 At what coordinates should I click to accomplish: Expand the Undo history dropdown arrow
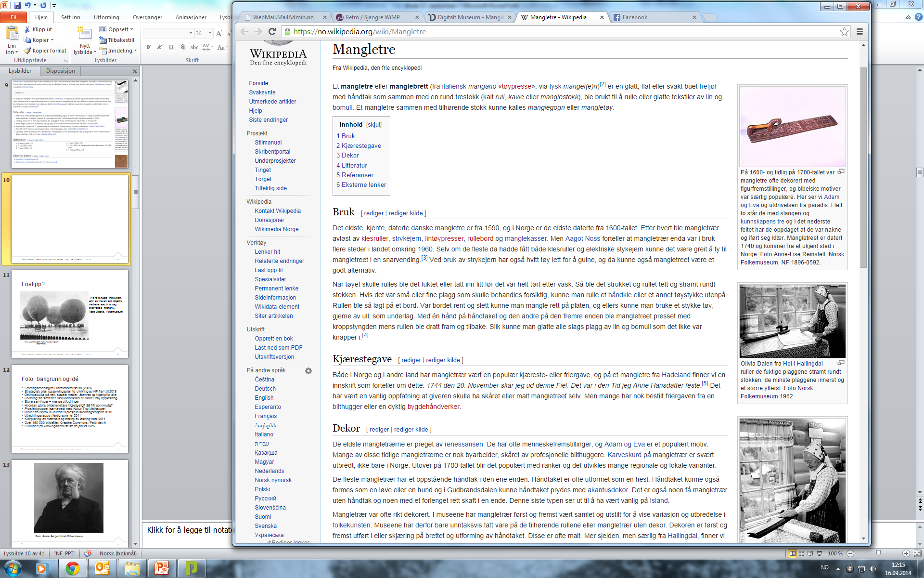click(x=35, y=5)
